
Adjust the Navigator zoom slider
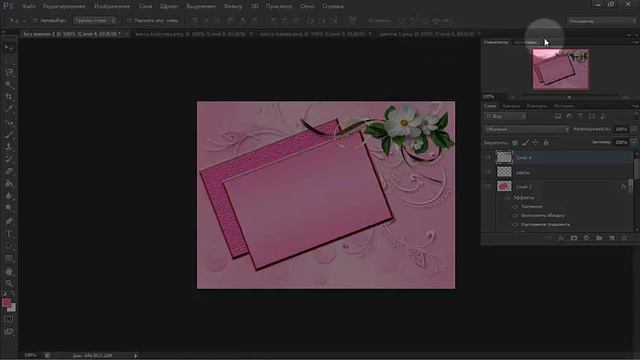tap(569, 97)
